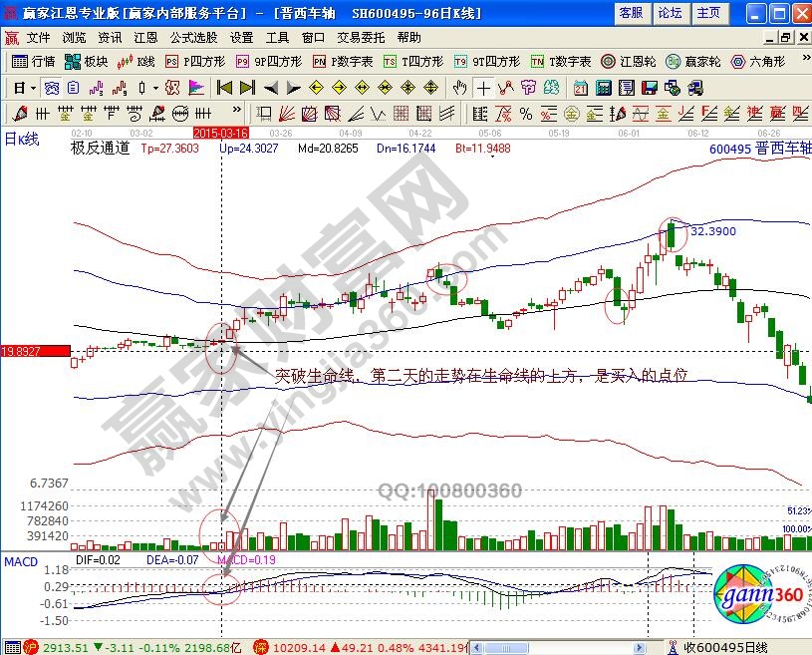
Task: Open the 文件 menu
Action: click(x=38, y=37)
